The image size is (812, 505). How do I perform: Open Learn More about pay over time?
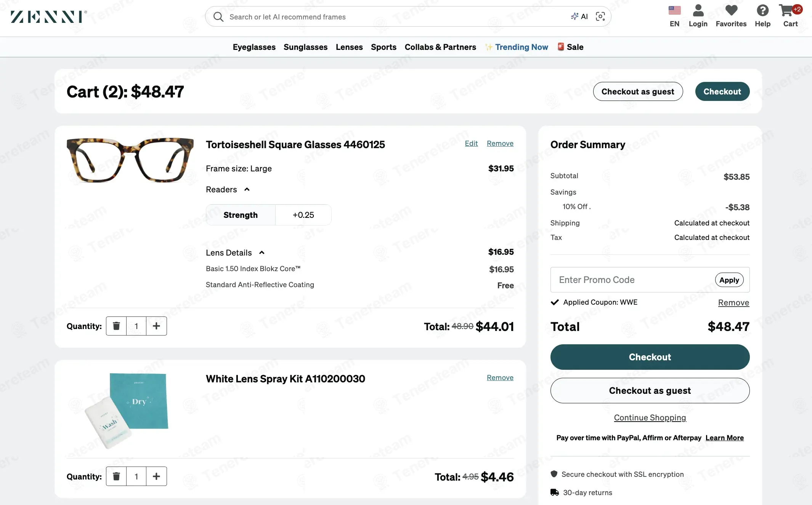[x=724, y=438]
